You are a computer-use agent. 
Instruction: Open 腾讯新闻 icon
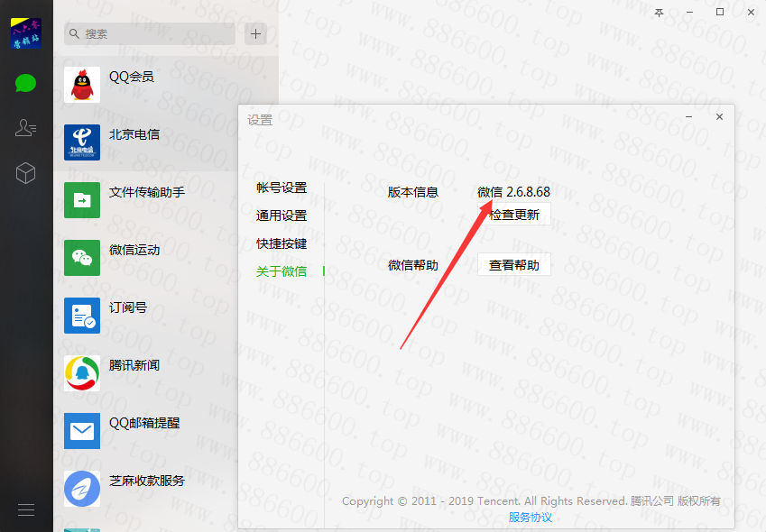[x=82, y=373]
